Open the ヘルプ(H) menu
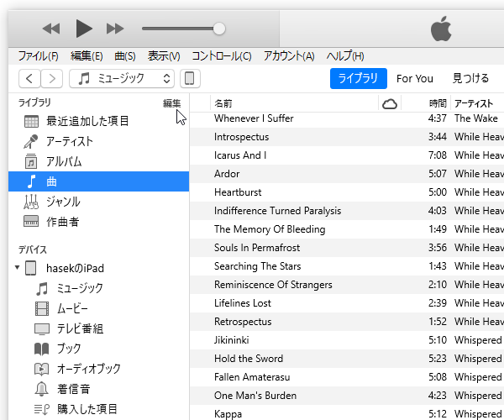Screen dimensions: 504x420 (x=345, y=56)
